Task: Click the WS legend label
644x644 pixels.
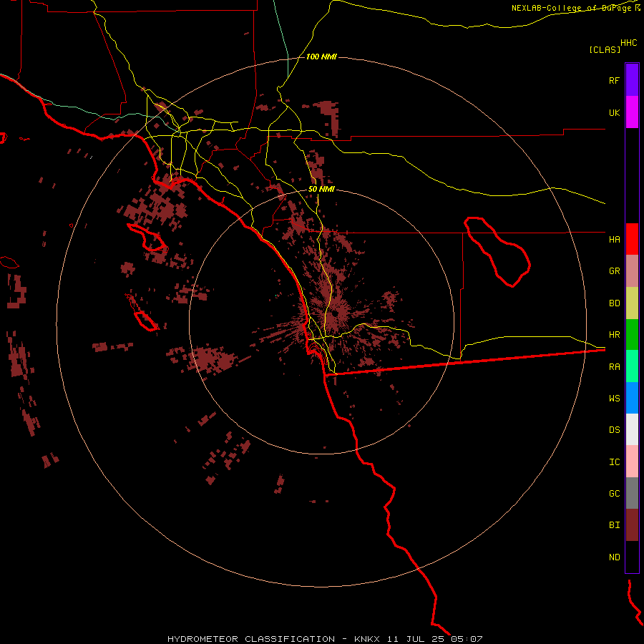Action: (614, 398)
